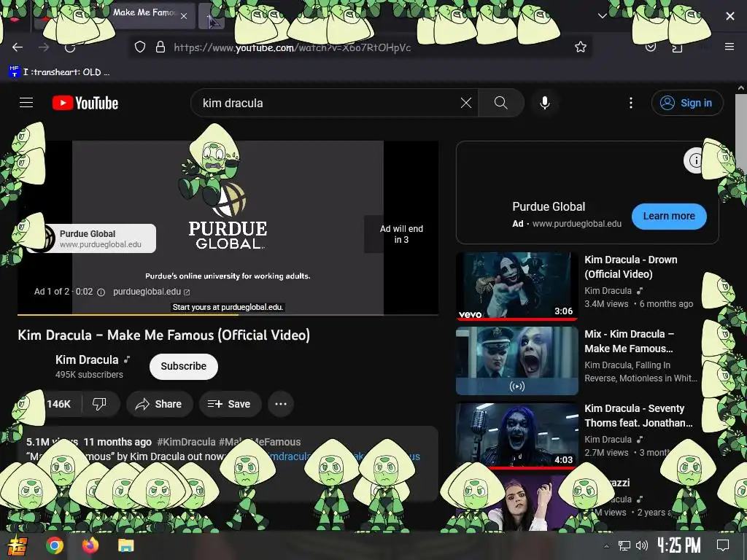Click the #KimDracula hashtag

[186, 442]
